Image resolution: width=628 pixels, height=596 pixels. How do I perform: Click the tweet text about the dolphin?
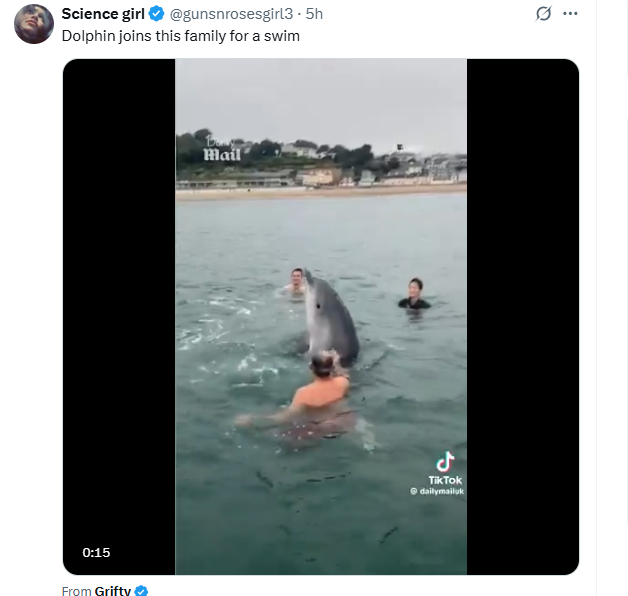coord(181,36)
